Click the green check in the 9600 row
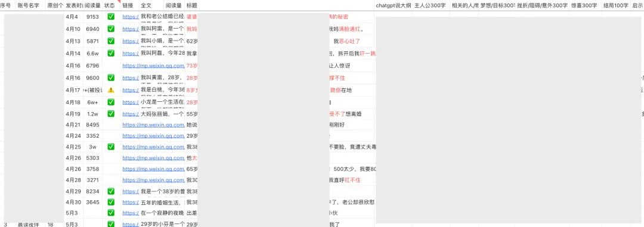644x227 pixels. 111,77
